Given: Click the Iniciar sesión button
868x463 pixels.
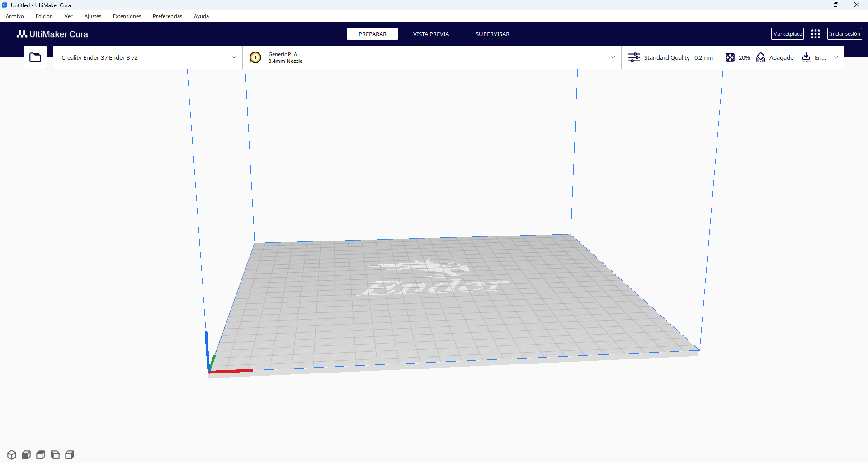Looking at the screenshot, I should point(844,34).
